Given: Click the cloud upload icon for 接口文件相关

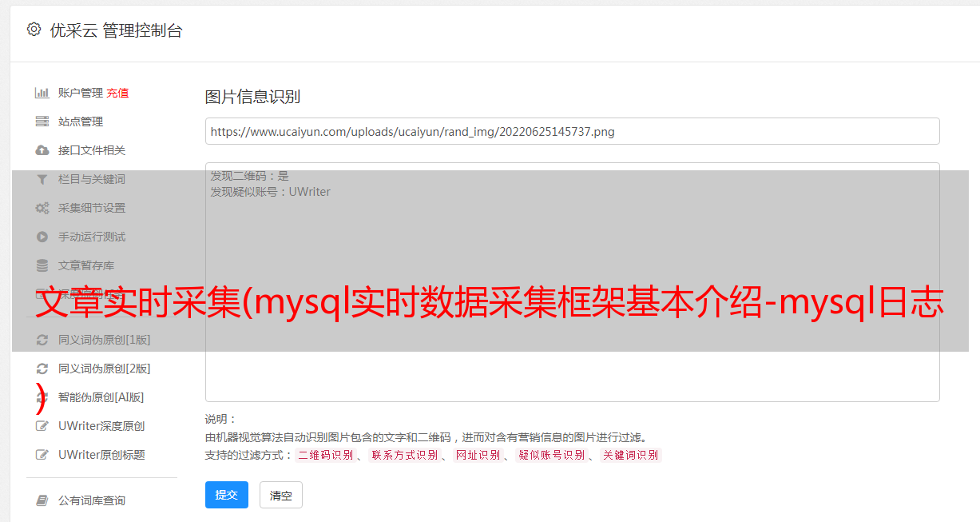Looking at the screenshot, I should tap(42, 150).
